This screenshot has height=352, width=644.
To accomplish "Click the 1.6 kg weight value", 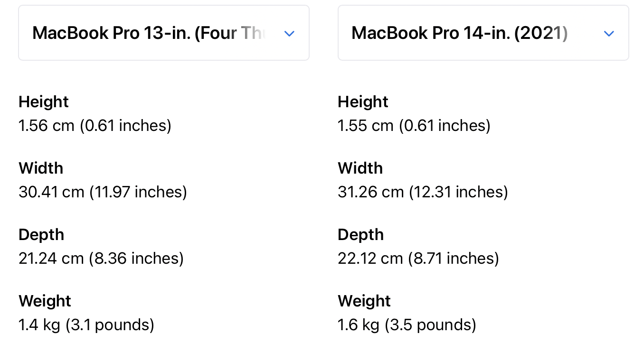I will point(407,325).
